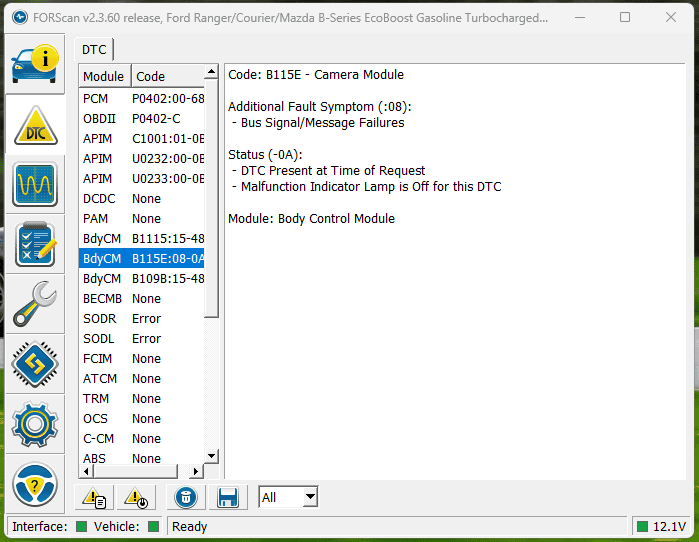Click the vertical scrollbar thumb
The height and width of the screenshot is (542, 699).
coord(211,198)
